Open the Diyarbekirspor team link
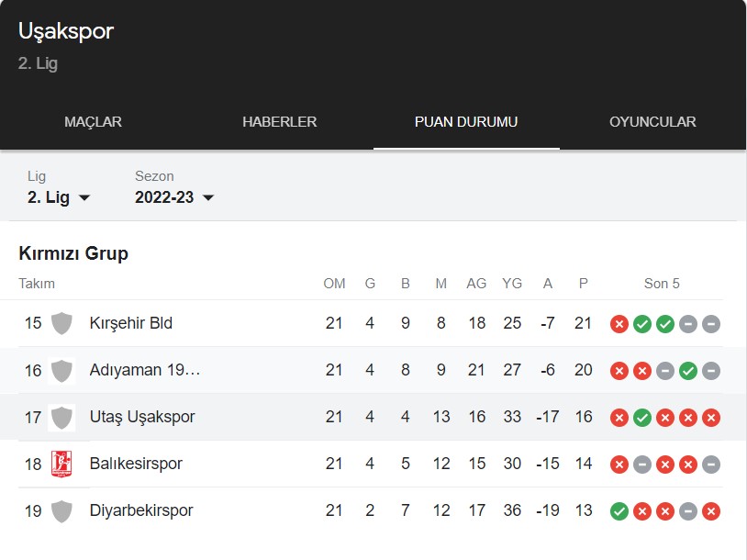The height and width of the screenshot is (560, 747). [x=141, y=510]
